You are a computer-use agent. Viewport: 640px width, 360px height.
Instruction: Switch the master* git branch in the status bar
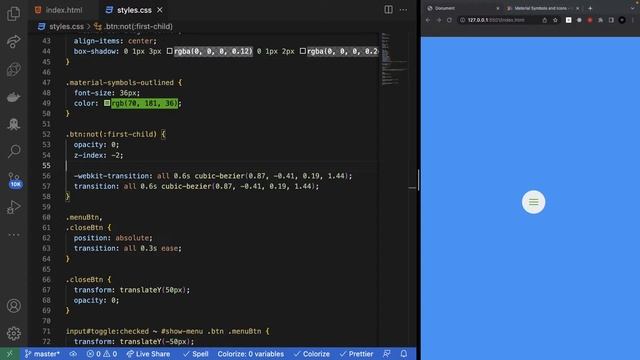42,354
